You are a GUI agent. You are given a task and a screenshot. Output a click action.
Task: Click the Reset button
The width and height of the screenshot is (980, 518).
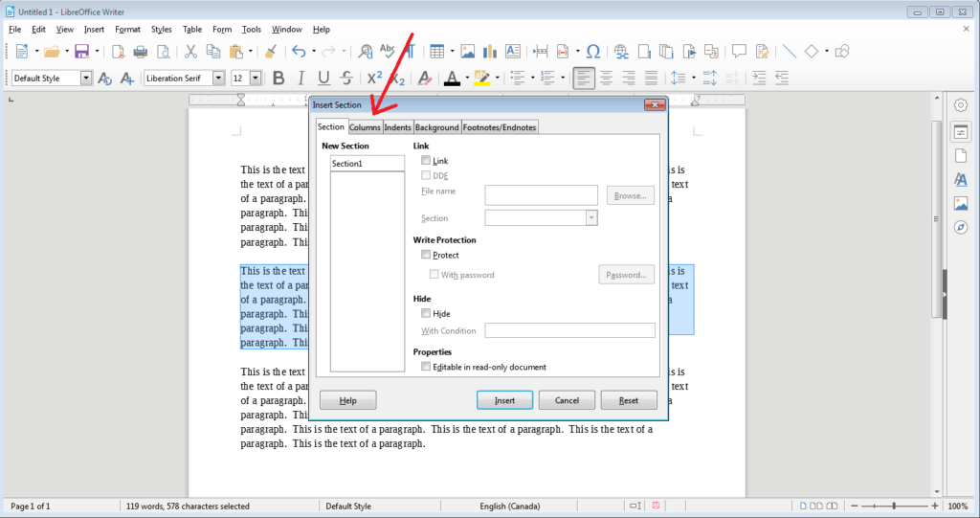point(629,400)
